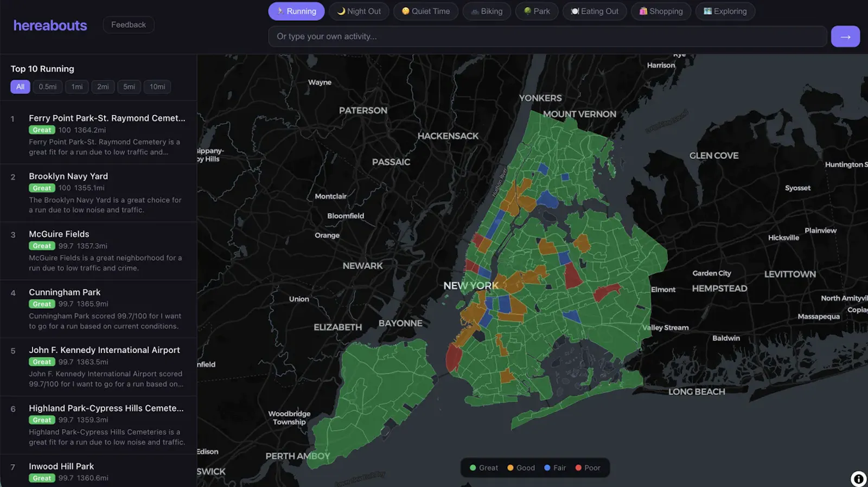Click the MOUNT VERNON map label

[579, 114]
